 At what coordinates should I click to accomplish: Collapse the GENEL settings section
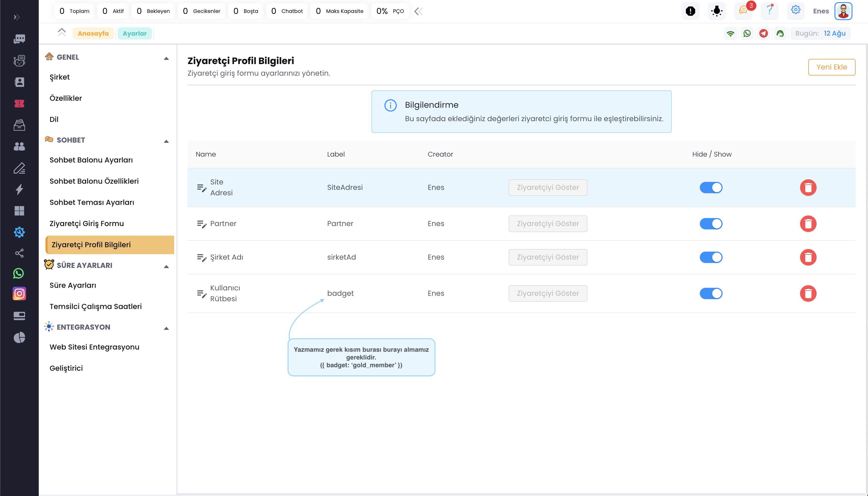click(166, 58)
